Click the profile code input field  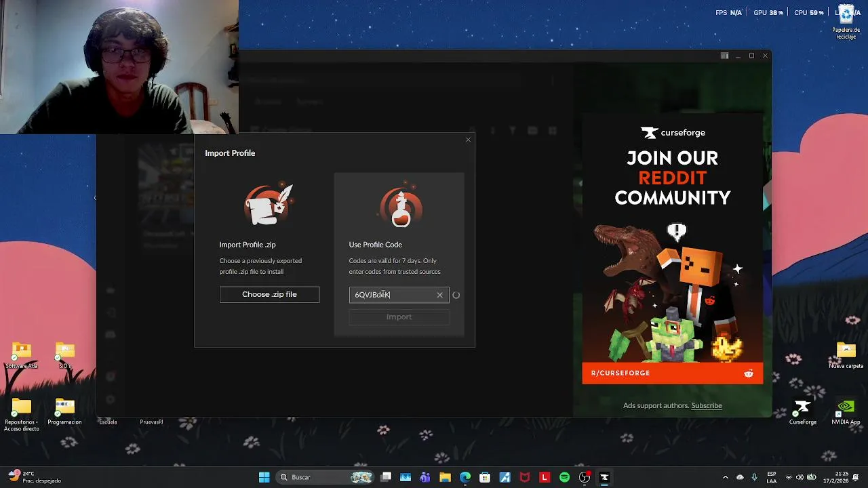tap(399, 295)
